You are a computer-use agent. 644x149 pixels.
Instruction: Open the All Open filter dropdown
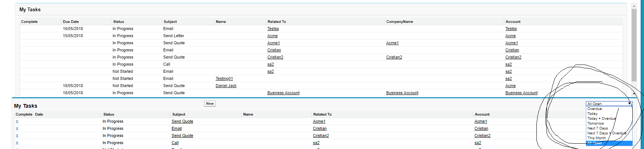click(609, 104)
